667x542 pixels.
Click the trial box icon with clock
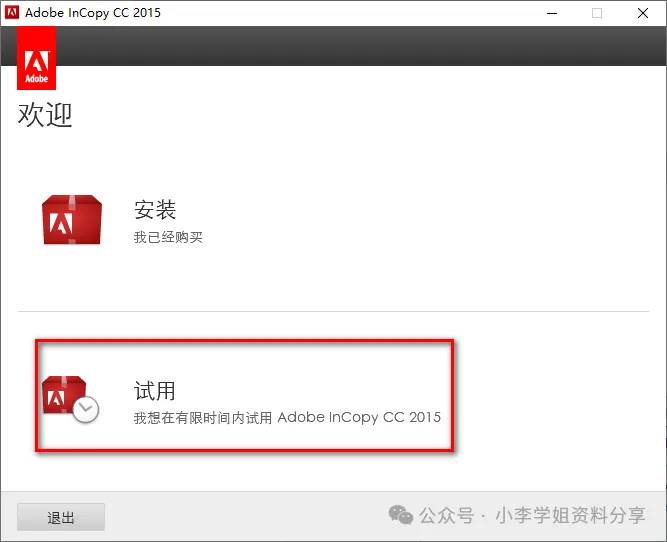pos(71,399)
